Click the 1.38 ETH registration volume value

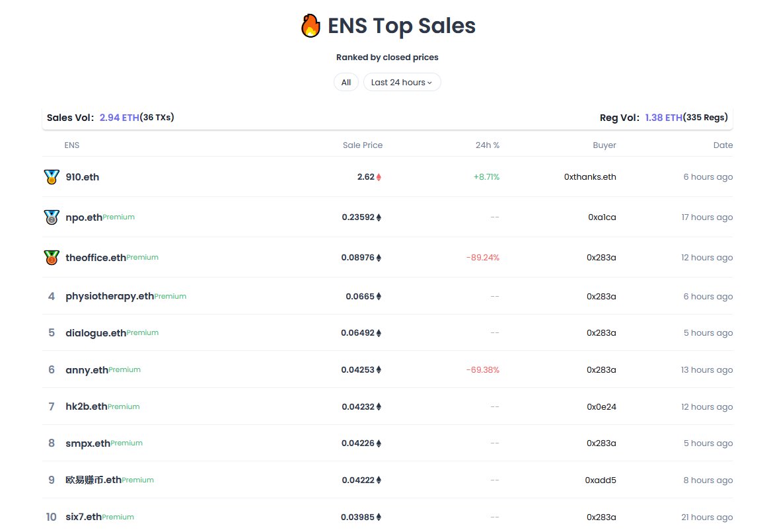(x=664, y=118)
